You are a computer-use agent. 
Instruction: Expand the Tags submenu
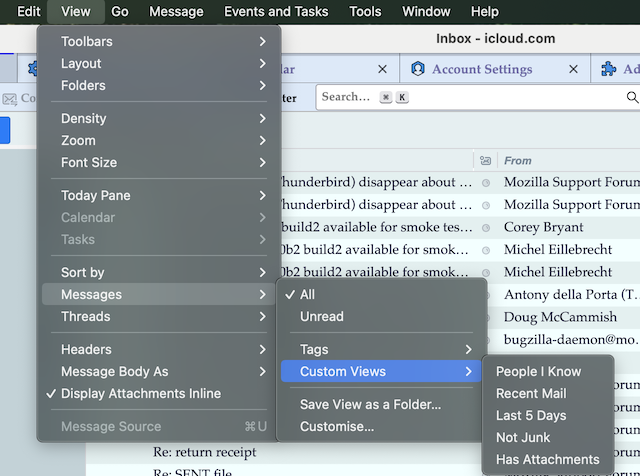point(381,349)
